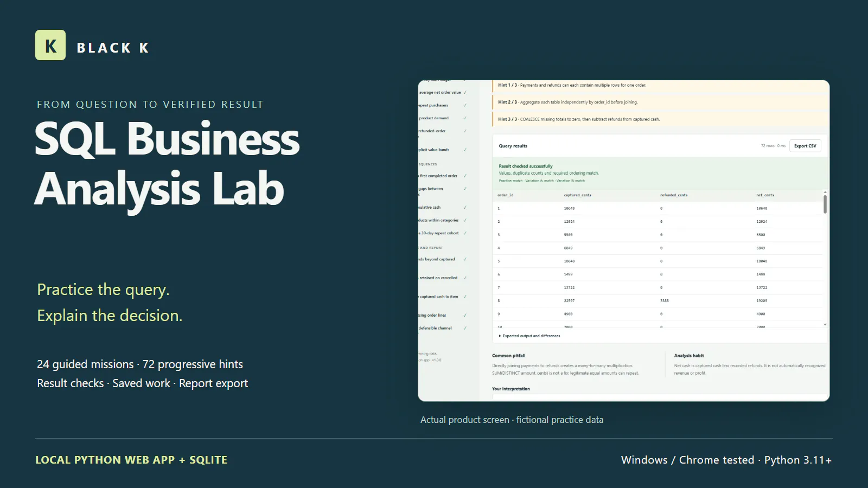This screenshot has height=488, width=868.
Task: Click the checkmark next to 'within categories'
Action: (465, 220)
